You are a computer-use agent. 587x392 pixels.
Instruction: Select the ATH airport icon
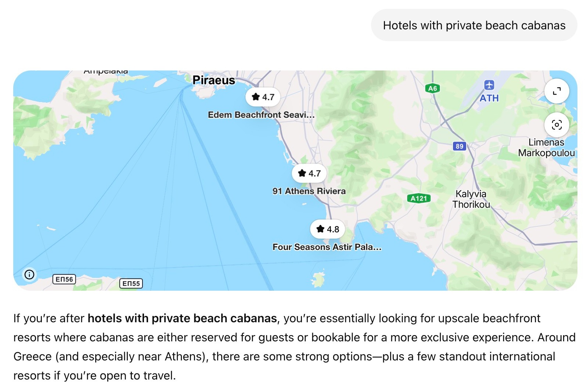click(489, 85)
